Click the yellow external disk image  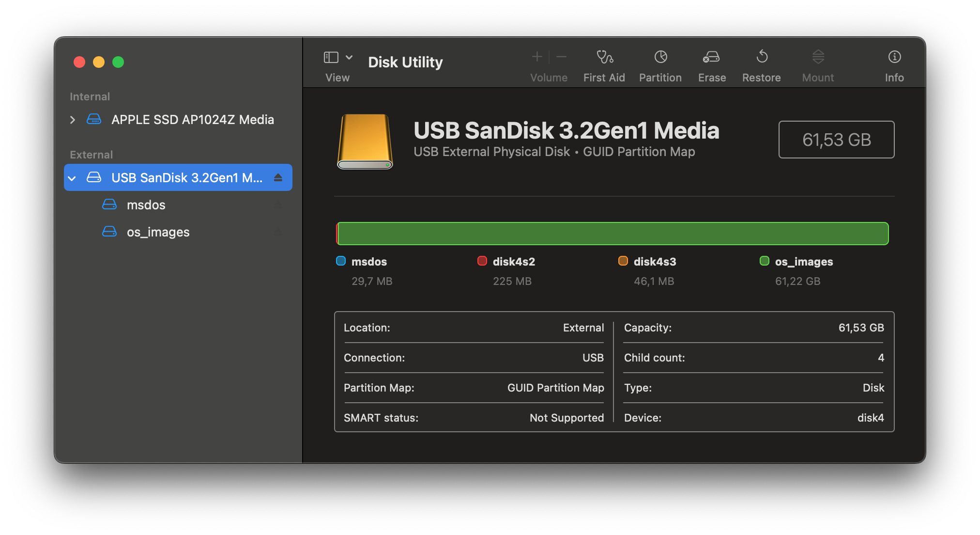pos(365,142)
